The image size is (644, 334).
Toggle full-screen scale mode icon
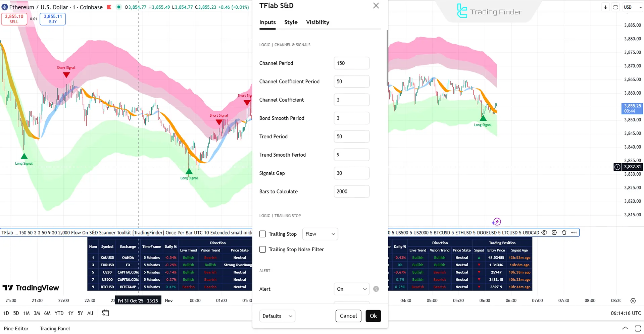pyautogui.click(x=615, y=7)
